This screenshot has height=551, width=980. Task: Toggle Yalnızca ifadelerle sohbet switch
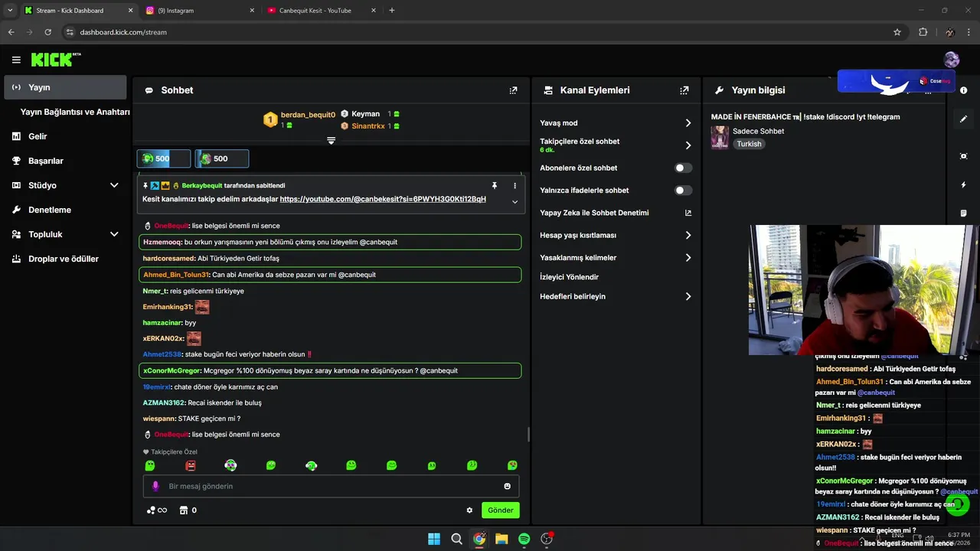(x=683, y=190)
